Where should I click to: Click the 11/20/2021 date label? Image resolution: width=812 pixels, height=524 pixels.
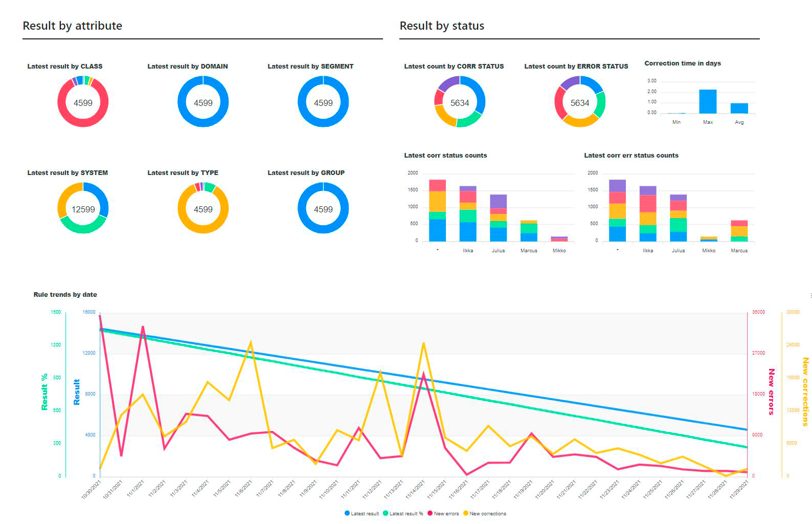tap(545, 489)
